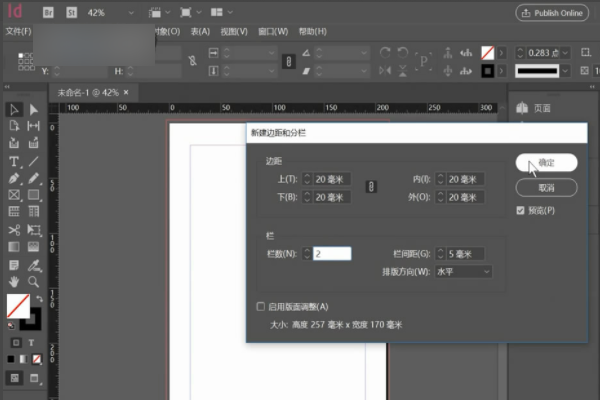Image resolution: width=600 pixels, height=400 pixels.
Task: Click rotate 90° clockwise icon
Action: (384, 51)
